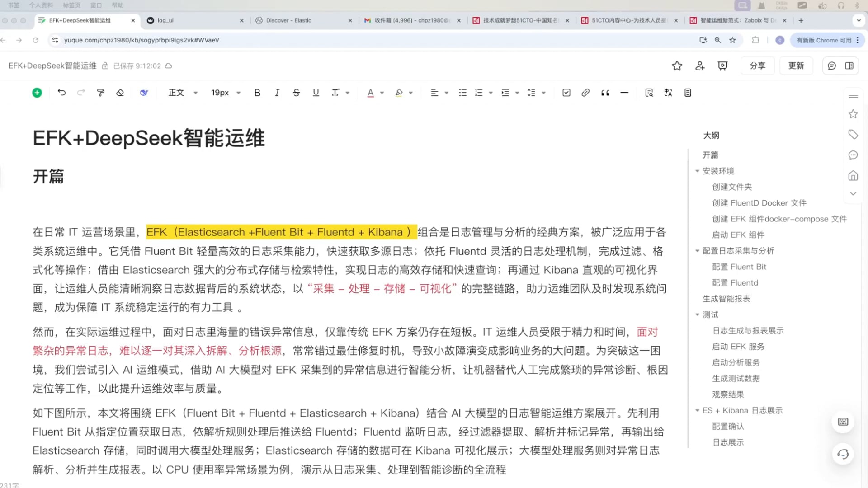
Task: Collapse the 安装环境 outline section
Action: click(x=697, y=171)
